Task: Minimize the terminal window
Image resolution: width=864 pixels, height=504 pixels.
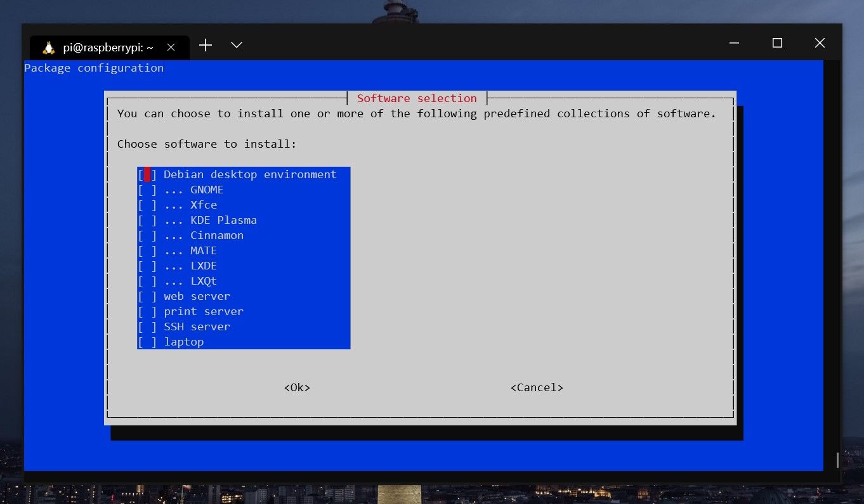Action: [735, 43]
